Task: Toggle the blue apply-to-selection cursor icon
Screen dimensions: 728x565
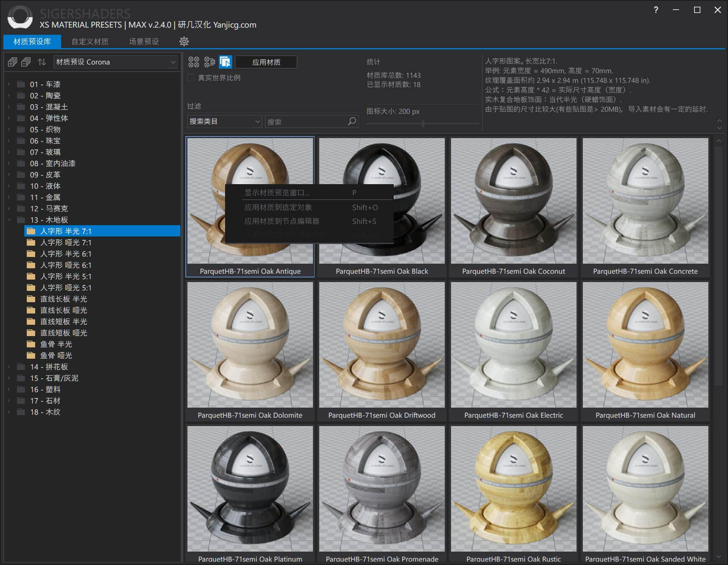Action: (226, 62)
